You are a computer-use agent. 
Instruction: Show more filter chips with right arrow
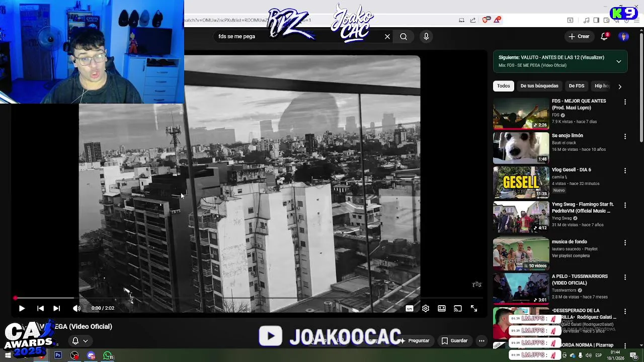(620, 86)
